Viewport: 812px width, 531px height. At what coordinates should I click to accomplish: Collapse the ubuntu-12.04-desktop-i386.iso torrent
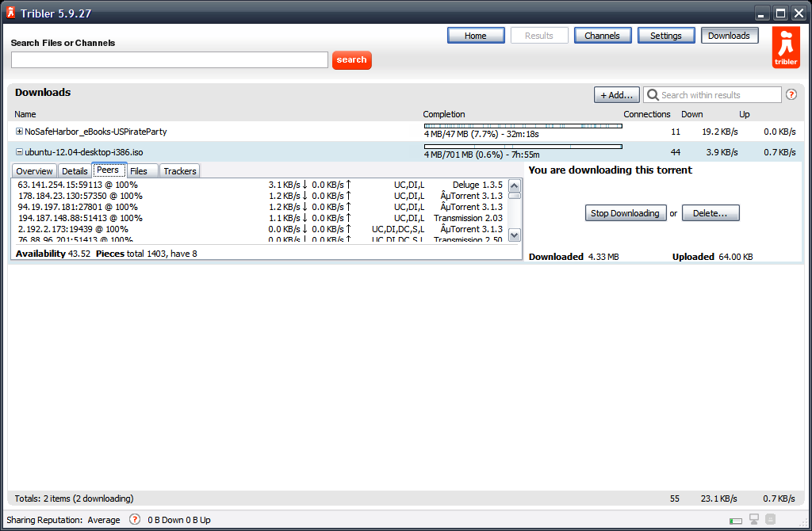19,152
